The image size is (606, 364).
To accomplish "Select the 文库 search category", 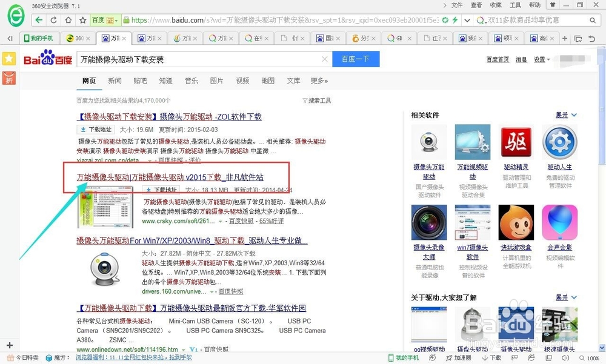I will (293, 81).
